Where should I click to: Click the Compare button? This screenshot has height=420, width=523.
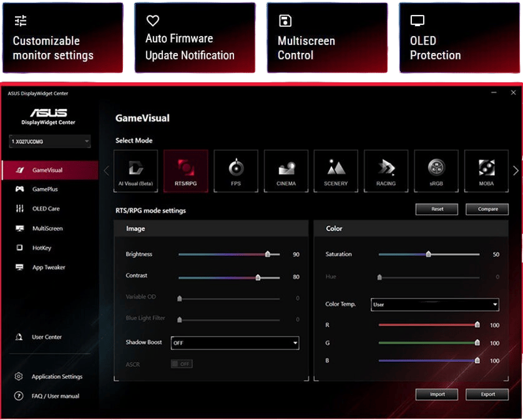point(487,209)
